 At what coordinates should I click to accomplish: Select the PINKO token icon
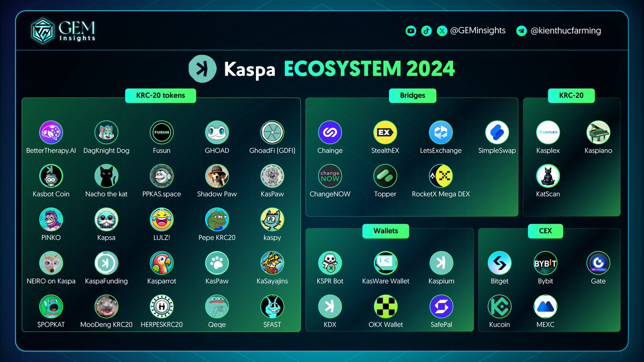click(x=51, y=219)
